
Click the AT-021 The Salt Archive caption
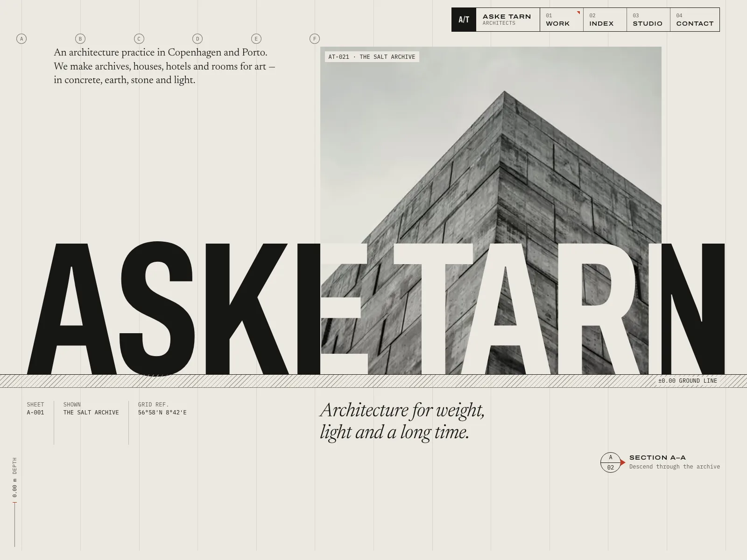coord(372,57)
